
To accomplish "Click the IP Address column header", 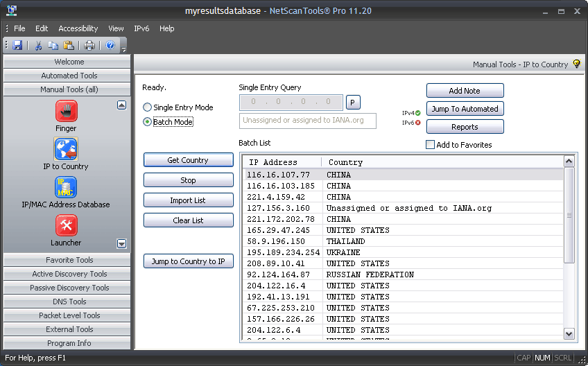I will point(282,162).
